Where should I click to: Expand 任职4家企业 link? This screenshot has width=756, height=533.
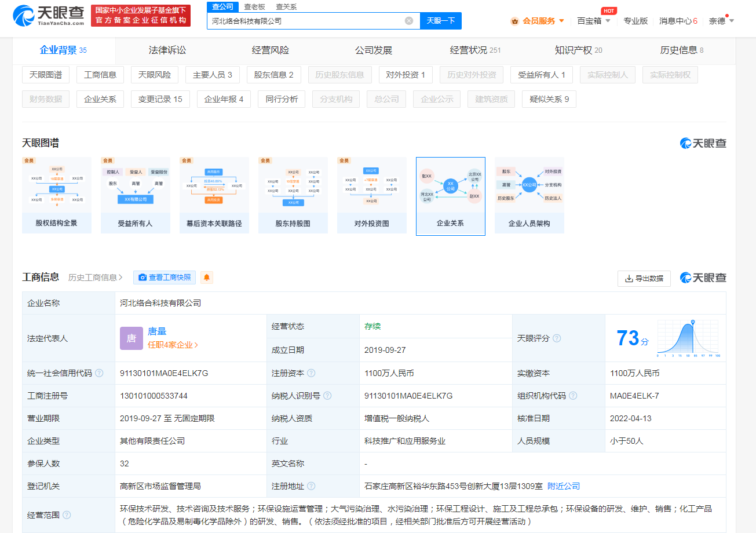click(173, 345)
